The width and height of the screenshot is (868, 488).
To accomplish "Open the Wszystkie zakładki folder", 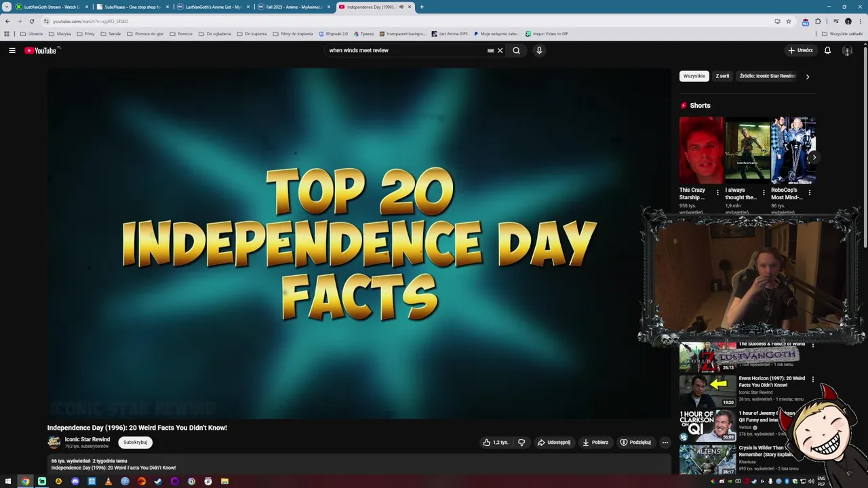I will coord(843,33).
